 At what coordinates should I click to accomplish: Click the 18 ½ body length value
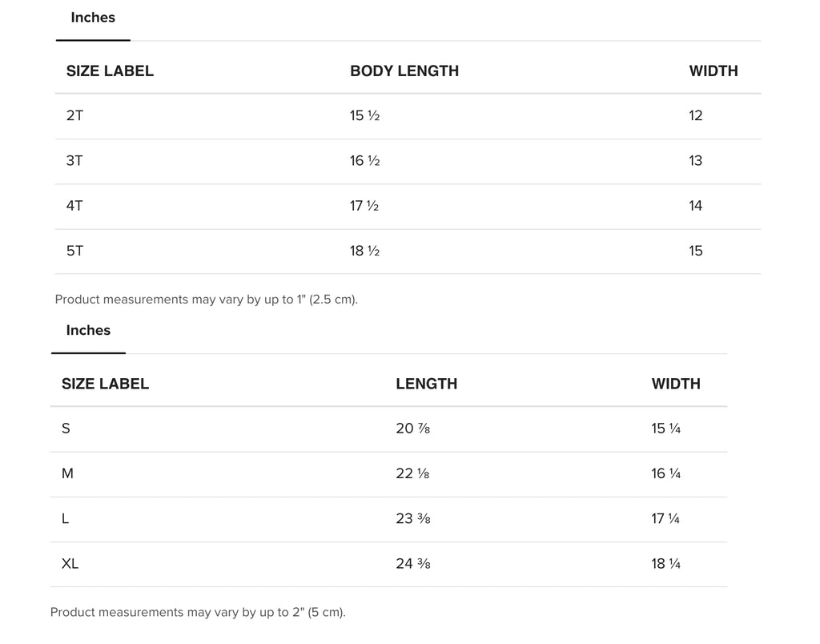364,252
